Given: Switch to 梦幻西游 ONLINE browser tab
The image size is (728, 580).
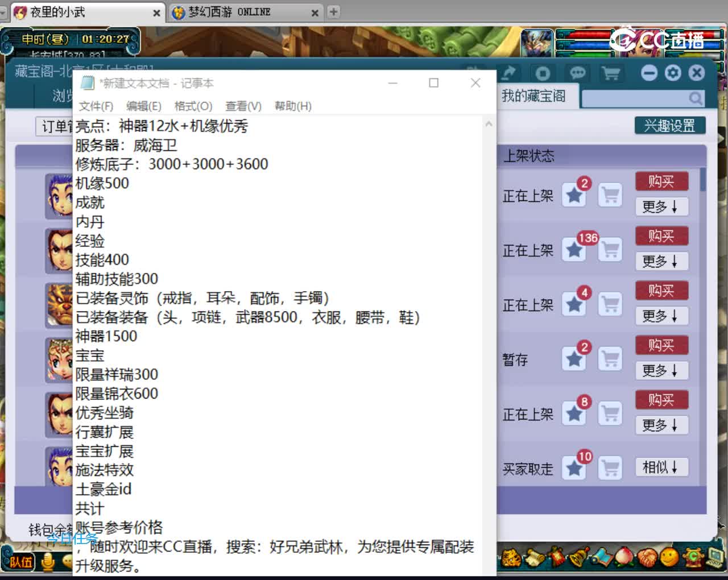Looking at the screenshot, I should coord(246,12).
